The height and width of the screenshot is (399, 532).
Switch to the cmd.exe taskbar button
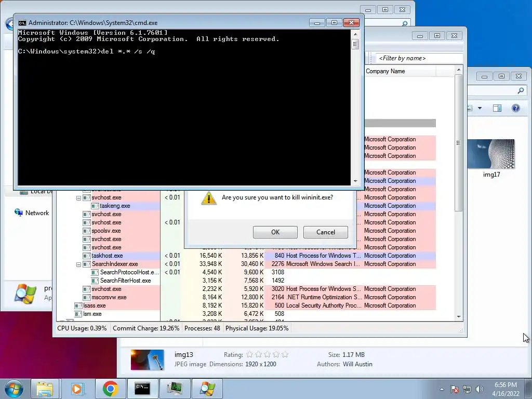pos(142,389)
